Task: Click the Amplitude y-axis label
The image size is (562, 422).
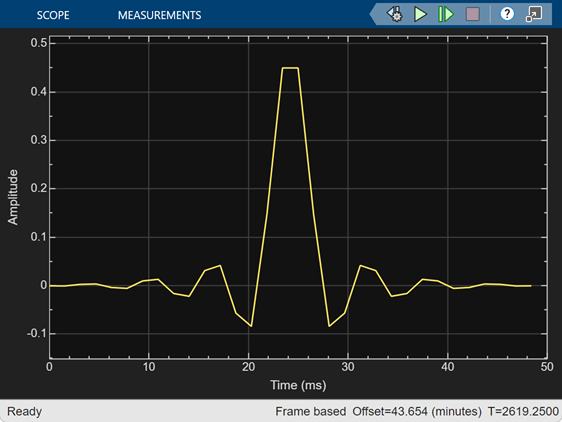Action: pyautogui.click(x=13, y=197)
